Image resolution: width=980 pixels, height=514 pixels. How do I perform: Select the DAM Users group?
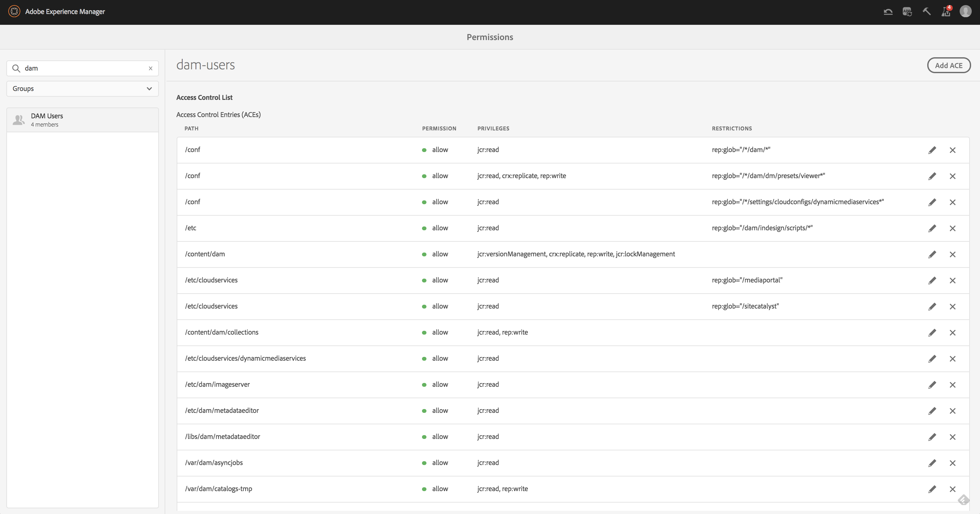tap(83, 120)
